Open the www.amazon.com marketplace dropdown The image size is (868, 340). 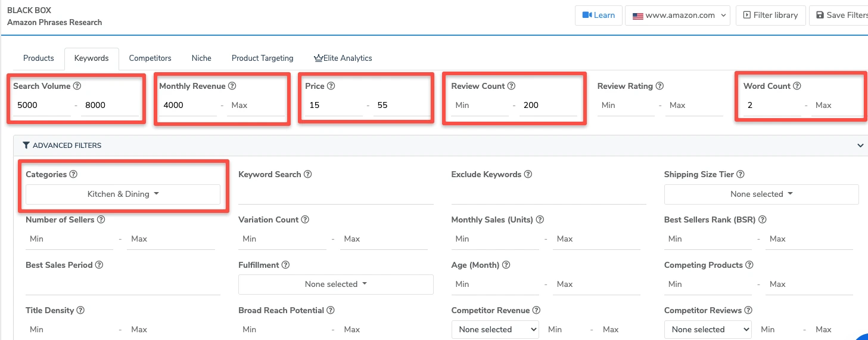pos(677,16)
